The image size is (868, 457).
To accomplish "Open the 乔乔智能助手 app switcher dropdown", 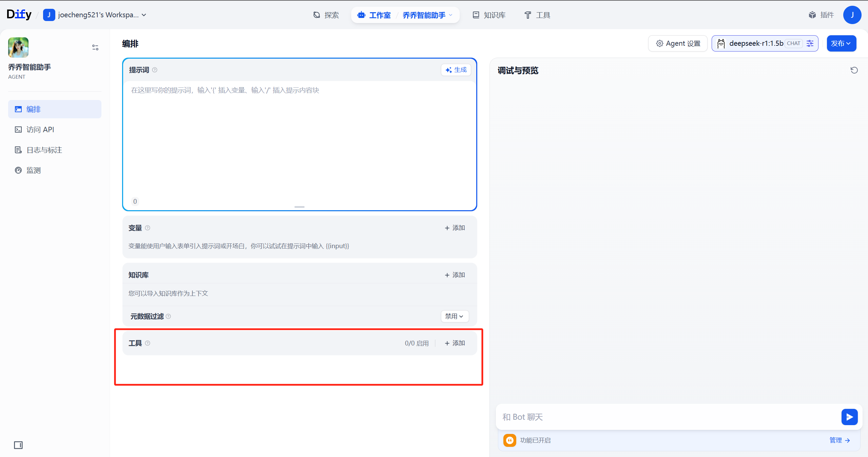I will tap(427, 15).
